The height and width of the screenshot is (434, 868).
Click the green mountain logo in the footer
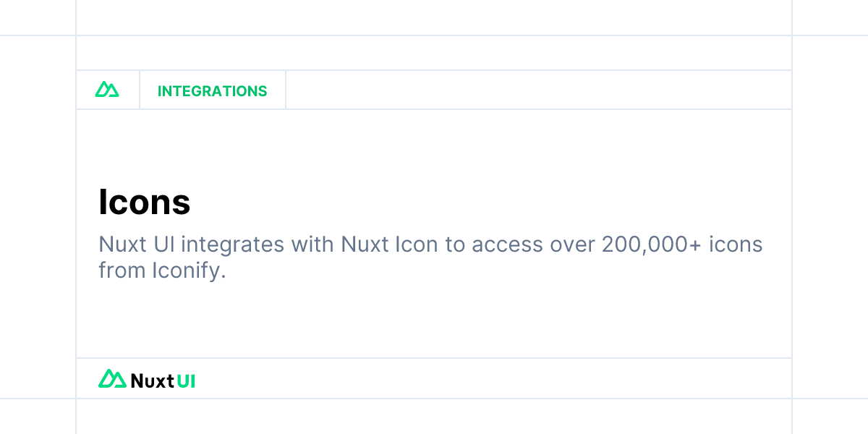112,378
